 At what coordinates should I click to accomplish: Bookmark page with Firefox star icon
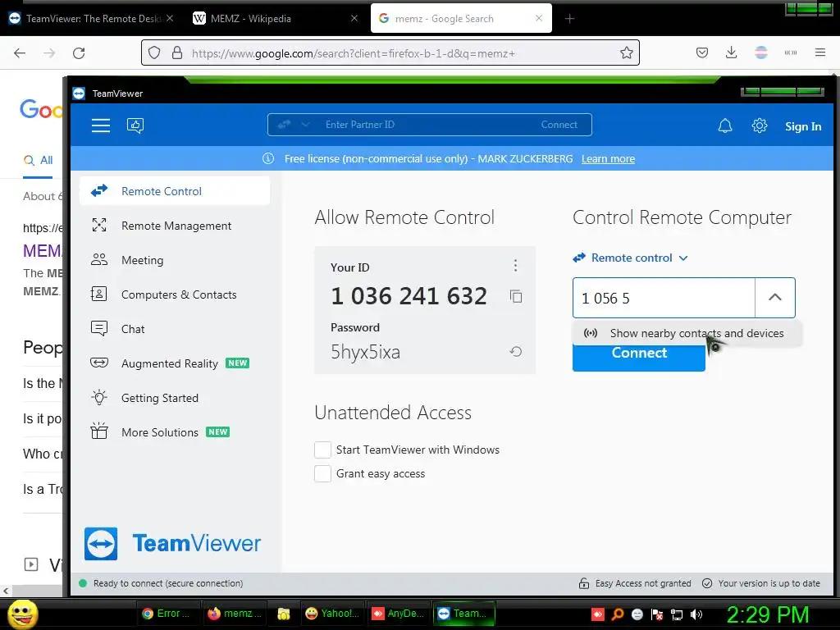tap(626, 53)
